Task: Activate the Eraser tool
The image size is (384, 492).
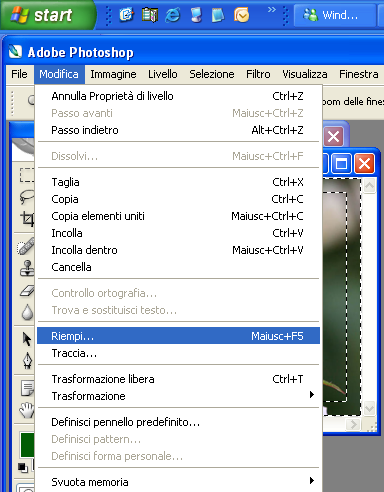Action: pos(27,291)
